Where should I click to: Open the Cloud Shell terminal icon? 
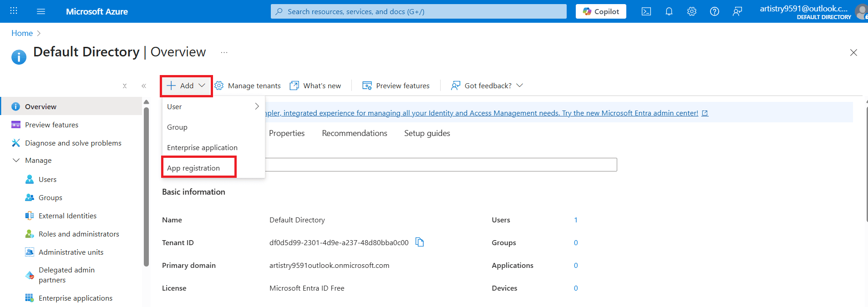point(646,11)
